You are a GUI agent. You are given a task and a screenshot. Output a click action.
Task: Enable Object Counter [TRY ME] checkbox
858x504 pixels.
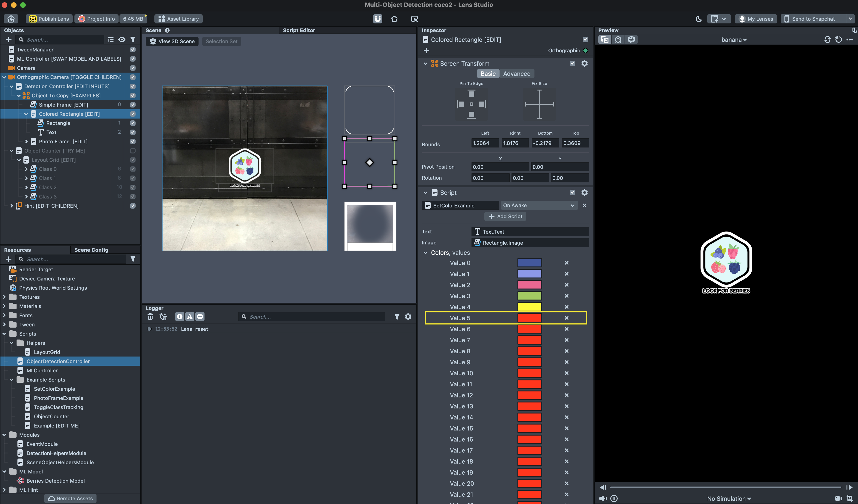pyautogui.click(x=133, y=150)
